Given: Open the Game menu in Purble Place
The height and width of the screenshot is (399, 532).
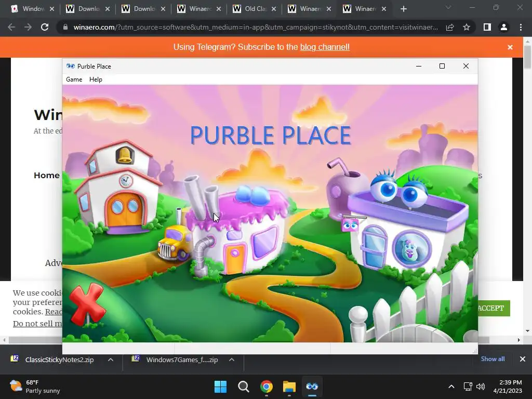Looking at the screenshot, I should pos(74,79).
